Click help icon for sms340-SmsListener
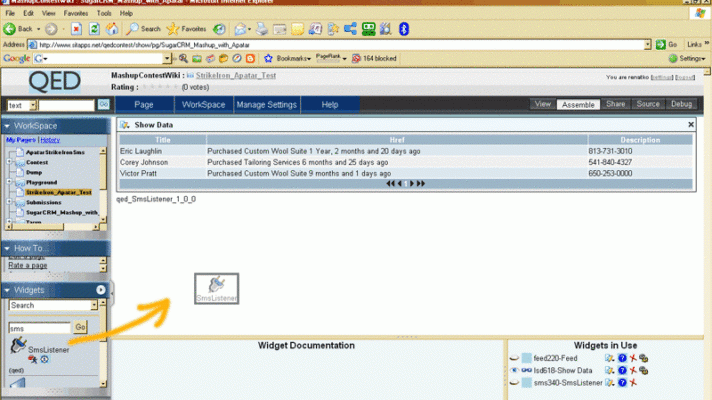The image size is (712, 400). coord(622,383)
